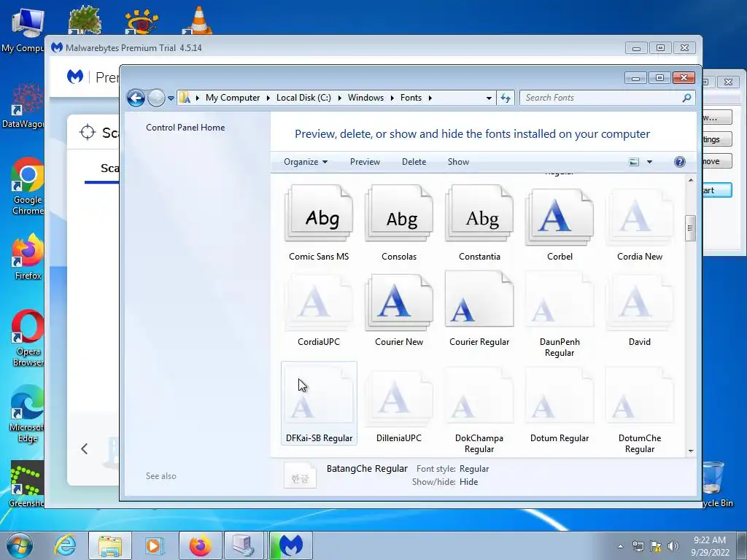Click the BatangChe Regular preview thumbnail
The width and height of the screenshot is (747, 560).
[300, 475]
